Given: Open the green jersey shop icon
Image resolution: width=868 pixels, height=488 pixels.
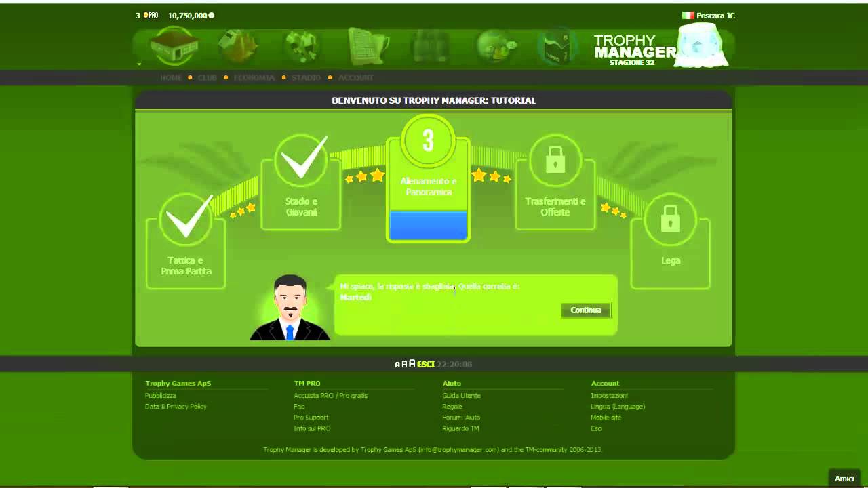Looking at the screenshot, I should (x=557, y=46).
